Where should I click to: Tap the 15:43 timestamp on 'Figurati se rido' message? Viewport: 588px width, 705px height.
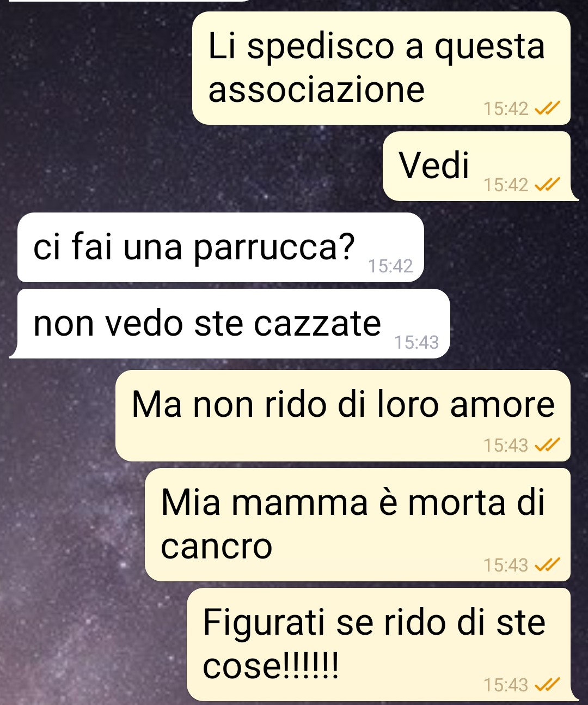[x=506, y=685]
